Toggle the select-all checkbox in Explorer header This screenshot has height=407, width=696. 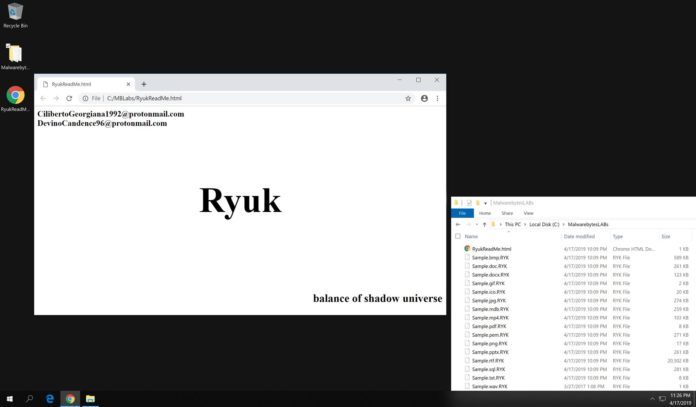tap(458, 237)
